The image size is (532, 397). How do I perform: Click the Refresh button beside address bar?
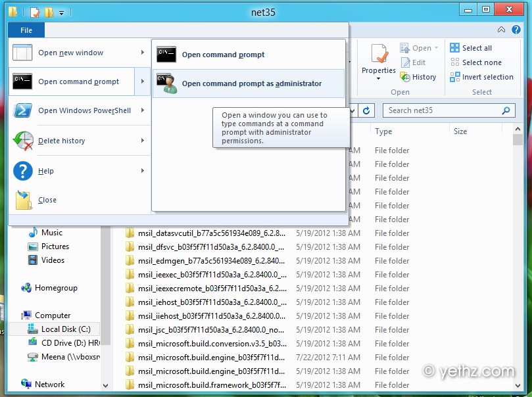(367, 110)
